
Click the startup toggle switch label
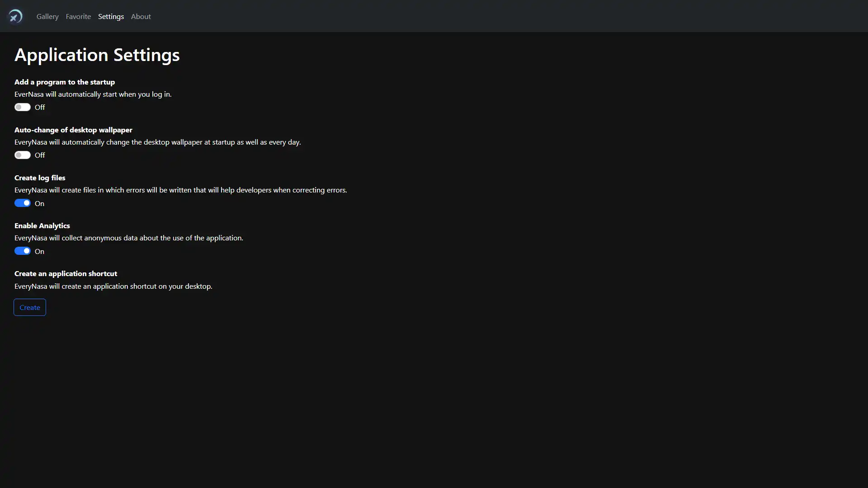click(39, 107)
